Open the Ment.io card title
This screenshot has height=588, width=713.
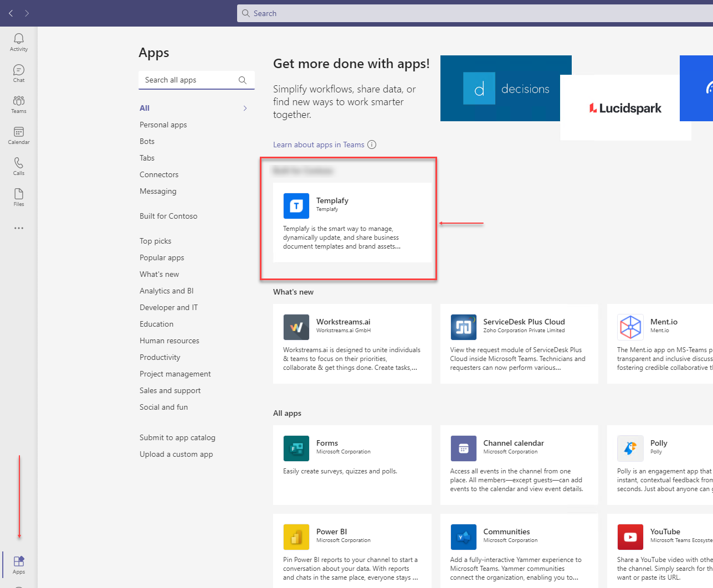pyautogui.click(x=664, y=322)
